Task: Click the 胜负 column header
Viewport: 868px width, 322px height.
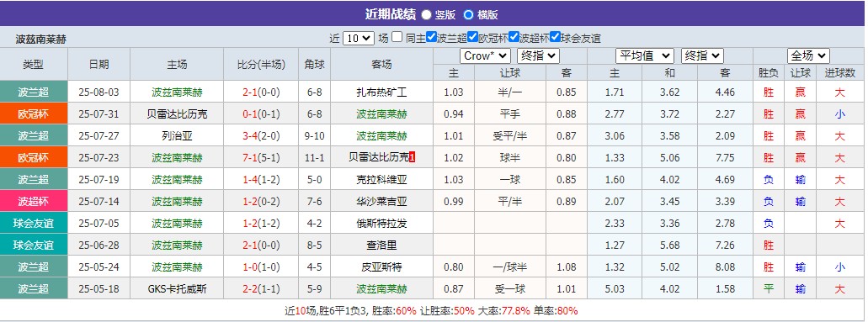Action: (x=769, y=72)
